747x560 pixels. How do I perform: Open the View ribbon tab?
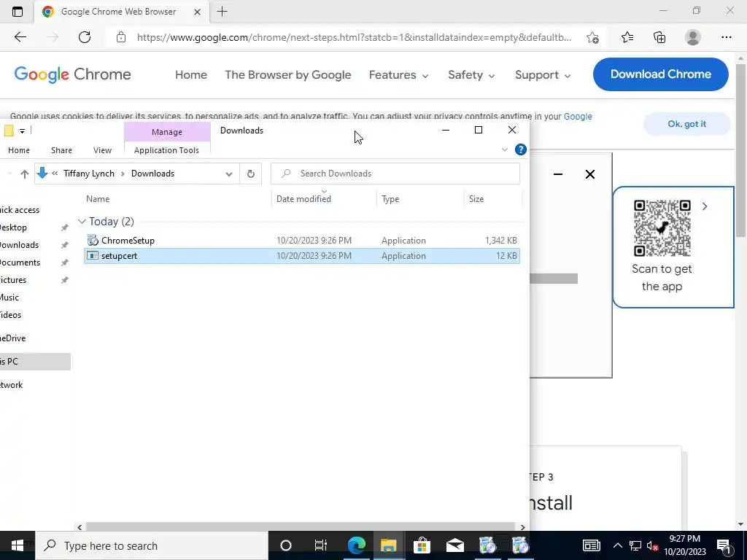102,150
